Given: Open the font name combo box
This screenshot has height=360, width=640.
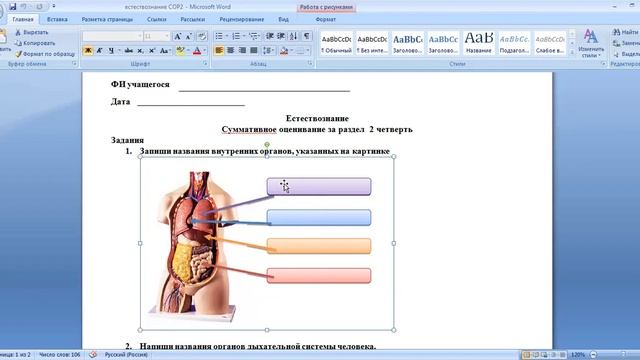Looking at the screenshot, I should [x=112, y=36].
